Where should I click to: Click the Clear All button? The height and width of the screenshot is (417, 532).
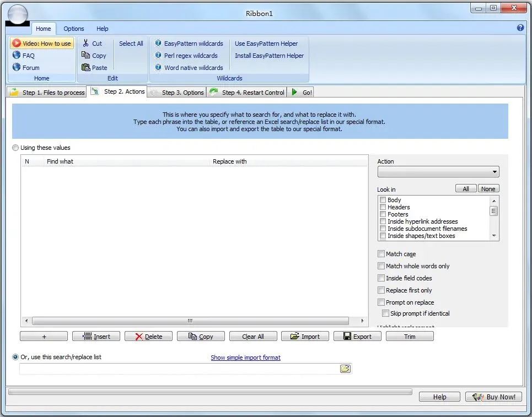[x=252, y=337]
